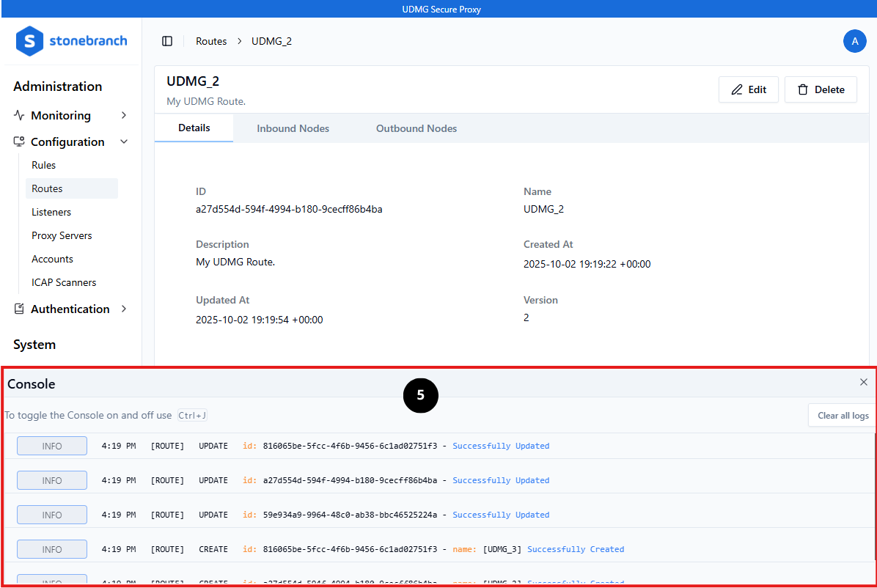Open the Authentication icon in sidebar
This screenshot has width=877, height=588.
click(x=18, y=309)
